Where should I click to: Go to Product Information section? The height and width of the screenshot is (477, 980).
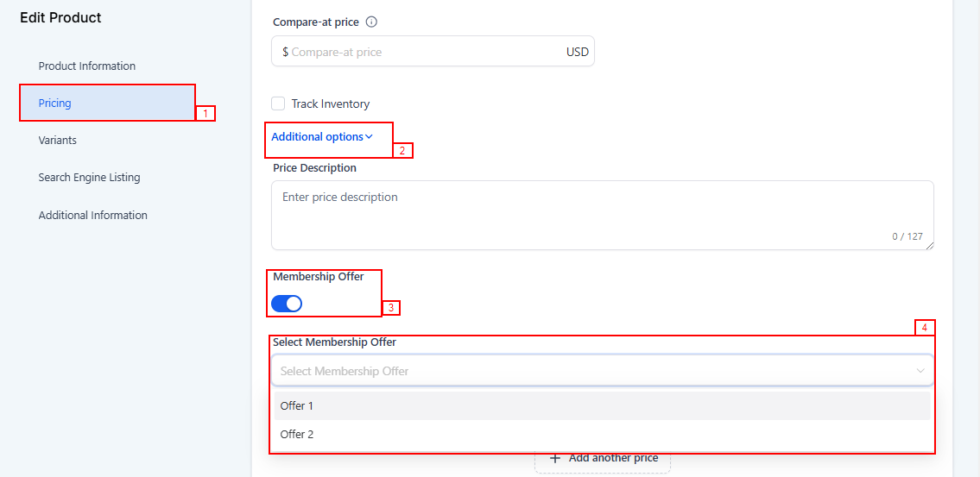point(87,66)
